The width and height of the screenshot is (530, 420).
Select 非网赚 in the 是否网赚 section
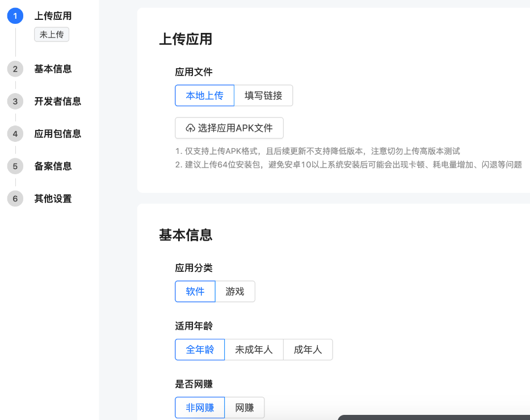(x=199, y=408)
